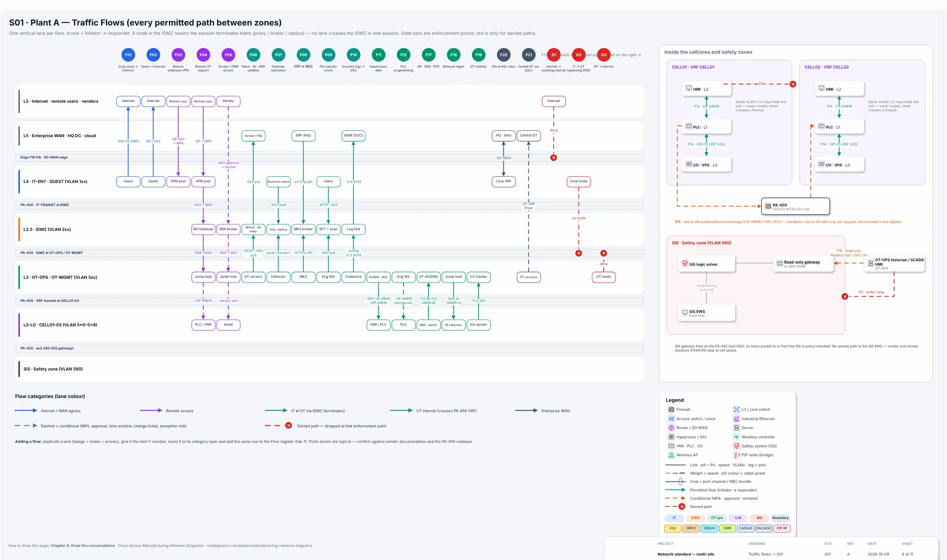This screenshot has height=560, width=947.
Task: Select the RD Gateway node in the IDMZ
Action: click(x=203, y=230)
